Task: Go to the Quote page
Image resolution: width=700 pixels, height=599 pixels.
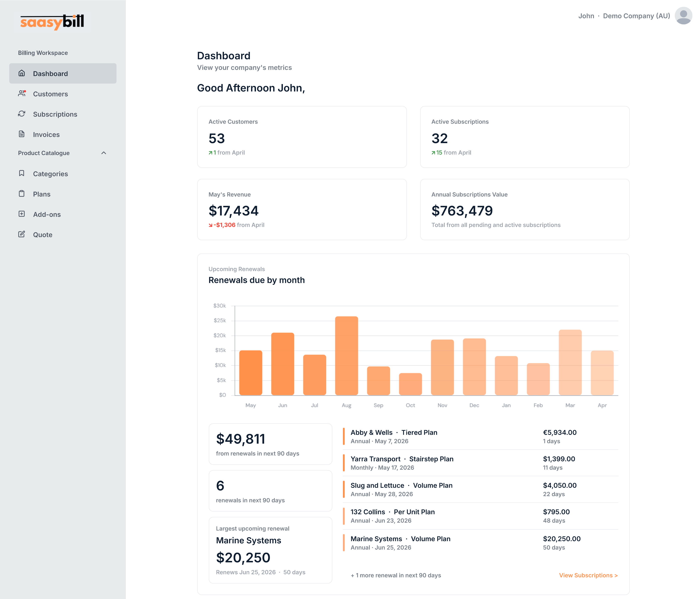Action: tap(63, 234)
